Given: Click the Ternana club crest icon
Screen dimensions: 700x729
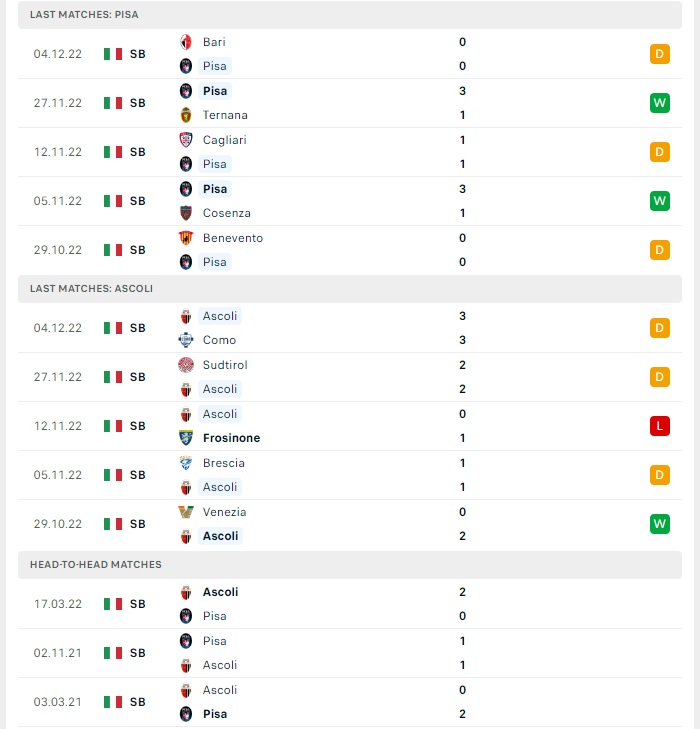Looking at the screenshot, I should click(186, 115).
